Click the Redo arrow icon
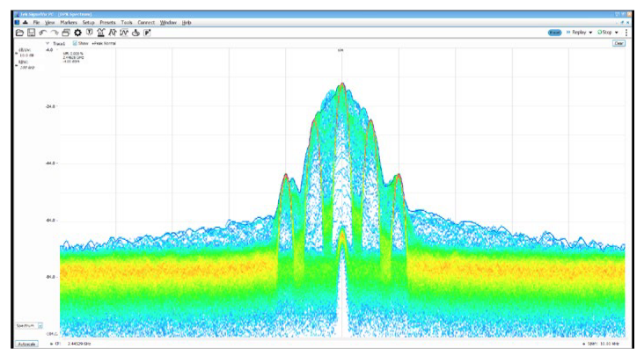Screen dimensions: 644x356 point(54,33)
